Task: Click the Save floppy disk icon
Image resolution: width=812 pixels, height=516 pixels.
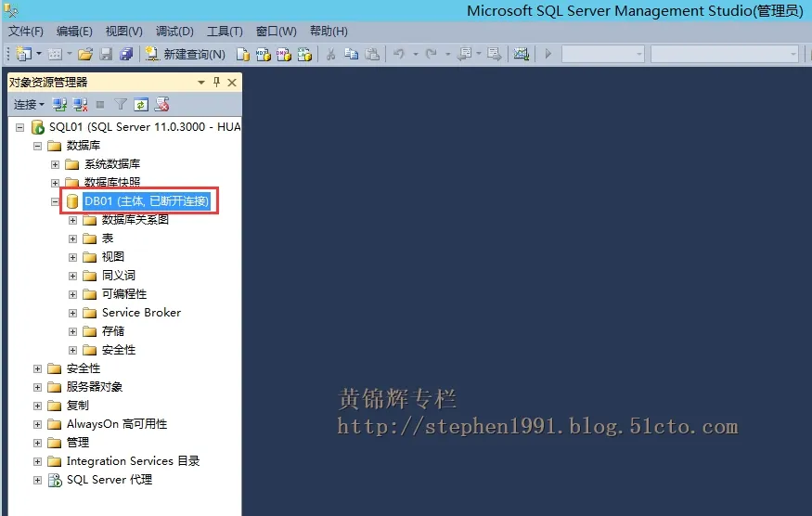Action: click(106, 54)
